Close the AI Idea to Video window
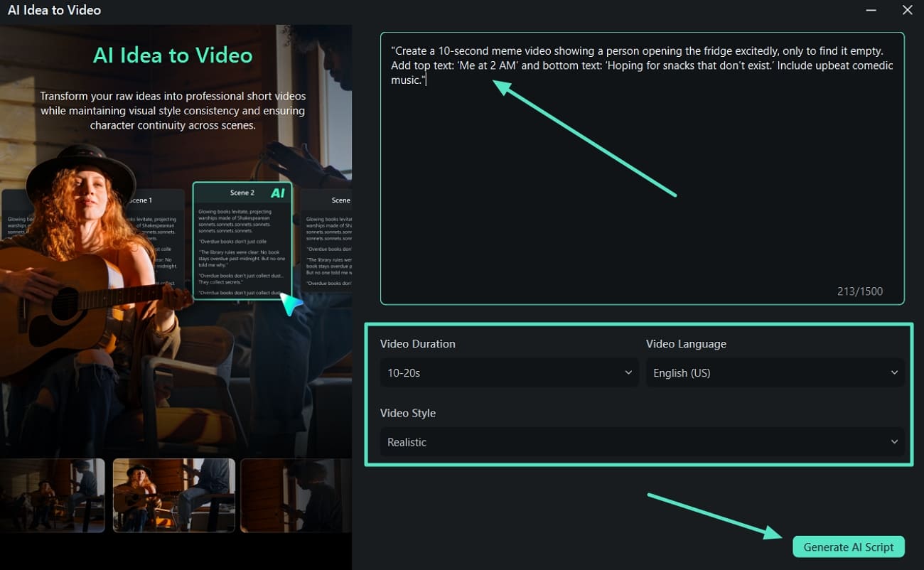Screen dimensions: 924x570 click(x=907, y=10)
